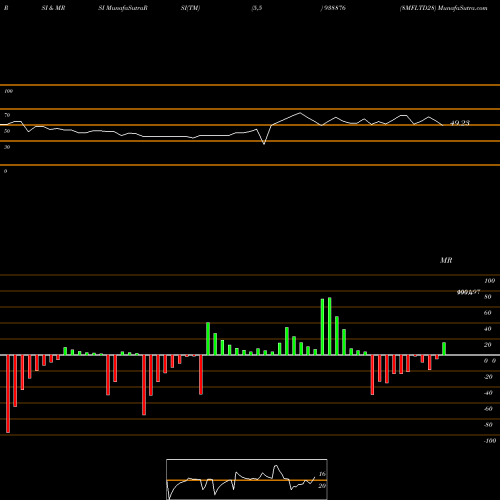Click the longest red bar at the chart start
The width and height of the screenshot is (500, 500).
pos(8,394)
